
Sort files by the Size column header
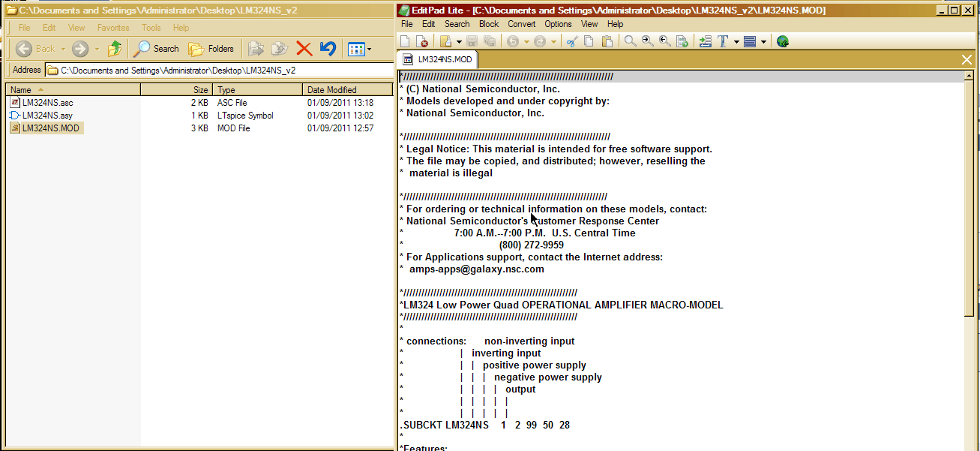click(176, 90)
